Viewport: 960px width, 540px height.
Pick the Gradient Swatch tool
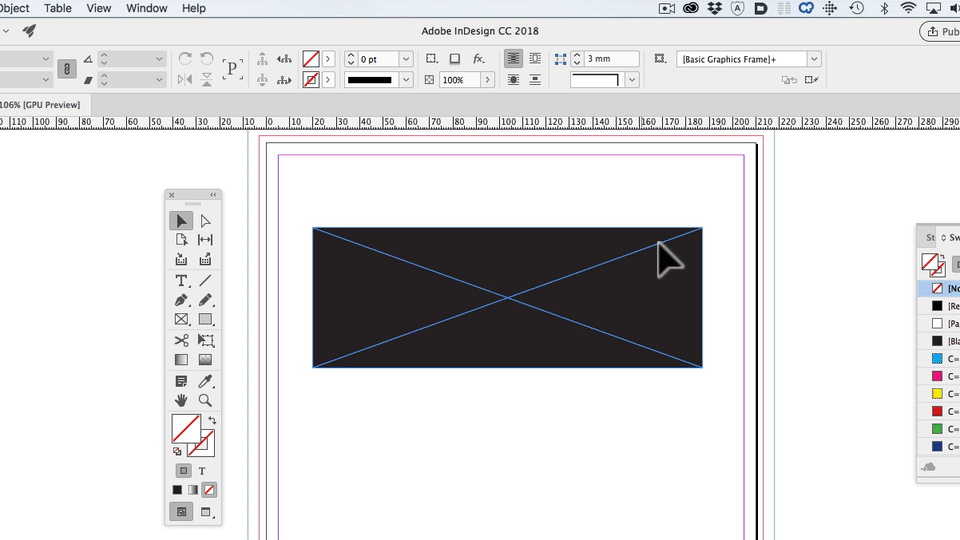181,360
